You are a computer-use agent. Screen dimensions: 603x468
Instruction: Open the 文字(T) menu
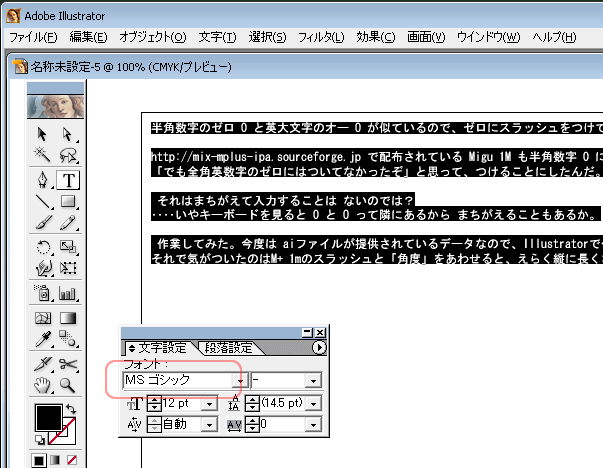(217, 37)
